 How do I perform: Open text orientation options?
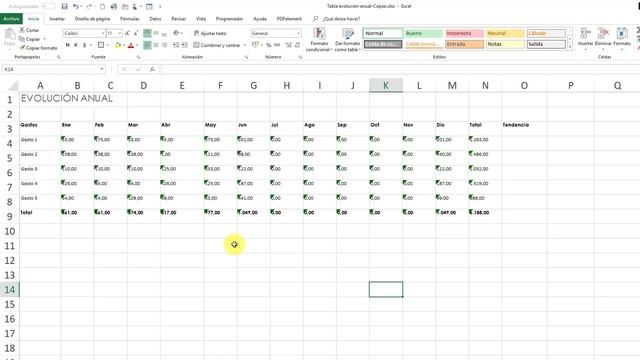point(177,33)
